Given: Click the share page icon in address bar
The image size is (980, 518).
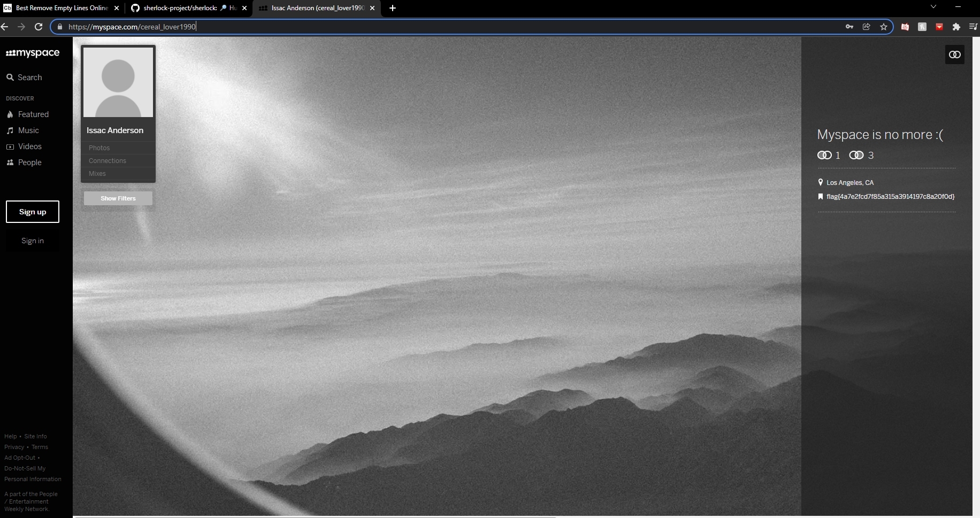Looking at the screenshot, I should 866,27.
